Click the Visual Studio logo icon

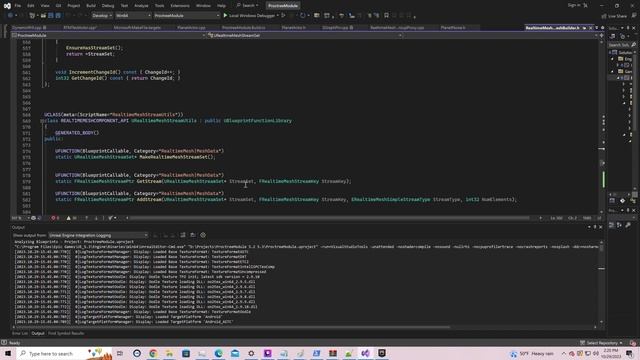(x=7, y=6)
